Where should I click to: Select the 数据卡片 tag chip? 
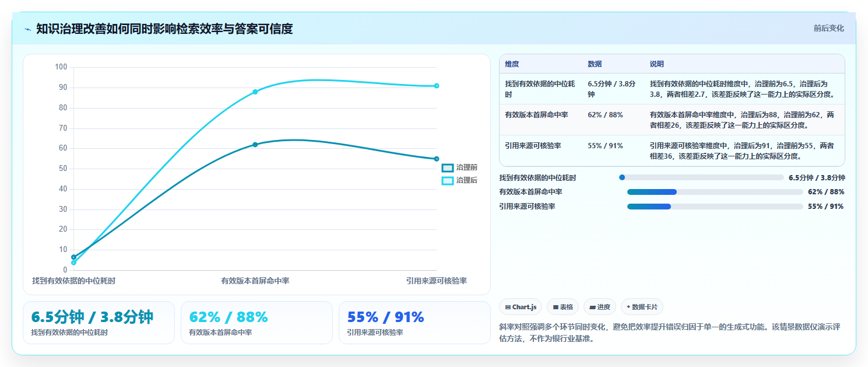coord(642,307)
